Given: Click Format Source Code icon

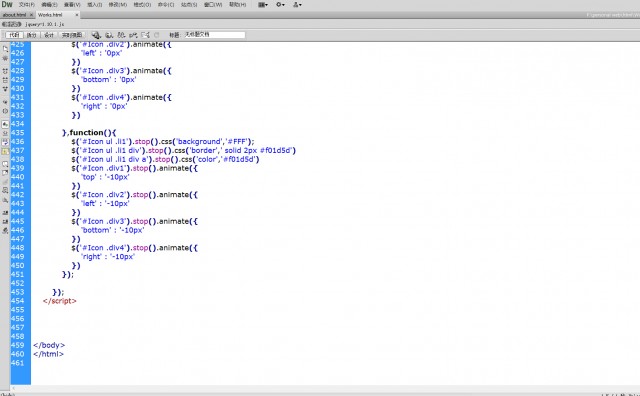Looking at the screenshot, I should point(5,230).
